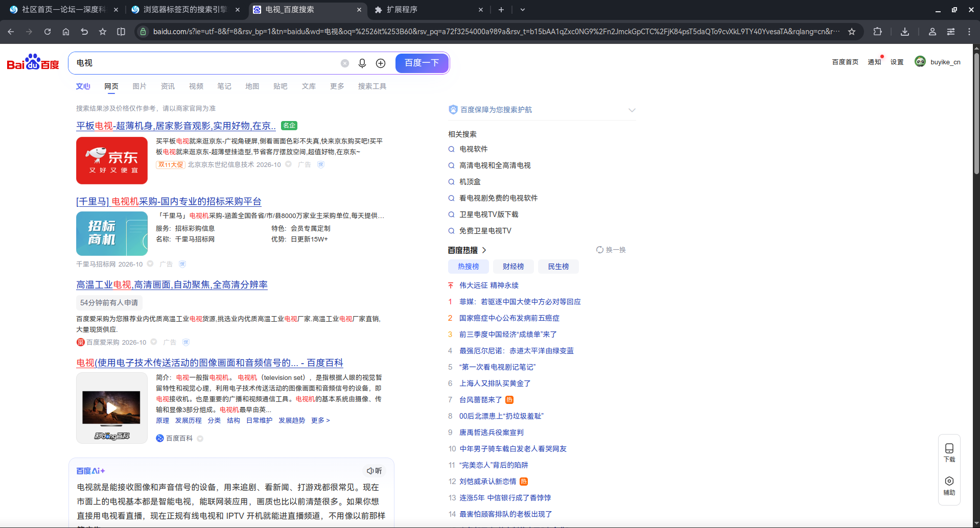
Task: Click the search input field containing 电视
Action: point(204,63)
